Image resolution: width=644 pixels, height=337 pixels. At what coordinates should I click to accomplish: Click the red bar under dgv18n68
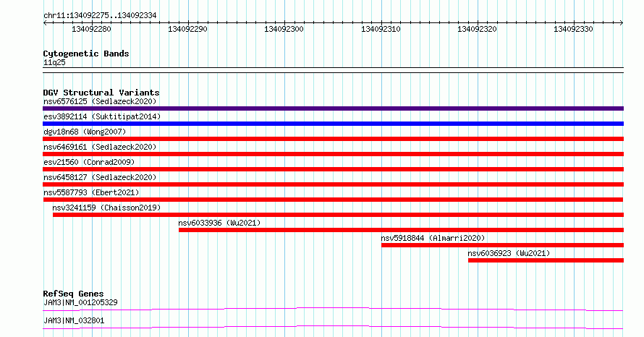(x=333, y=139)
